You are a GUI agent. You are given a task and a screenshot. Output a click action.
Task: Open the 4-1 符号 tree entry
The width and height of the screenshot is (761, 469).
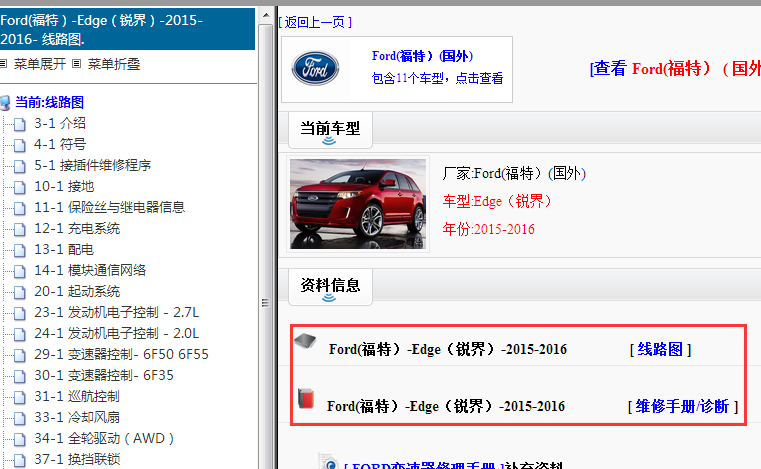(x=60, y=144)
